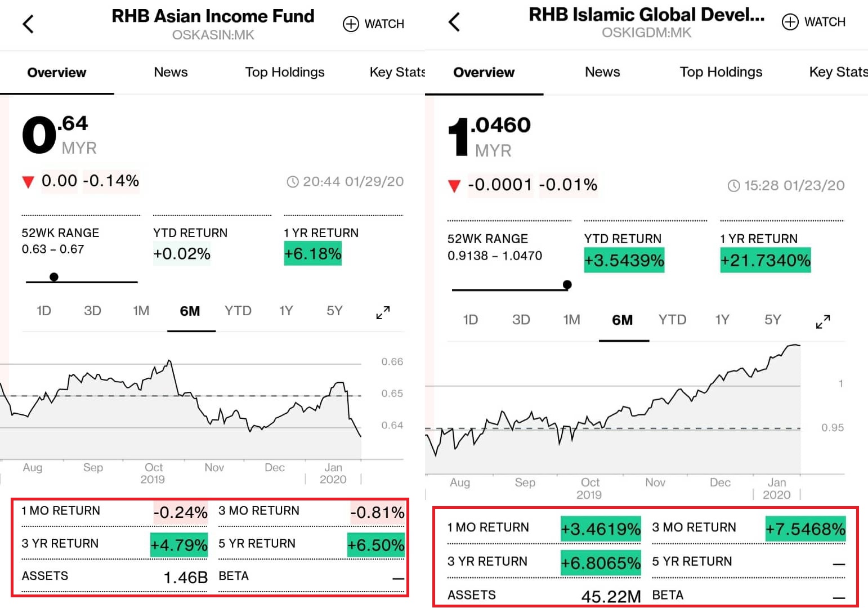Click the 15:28 01/23/20 timestamp
The image size is (868, 608).
click(786, 185)
